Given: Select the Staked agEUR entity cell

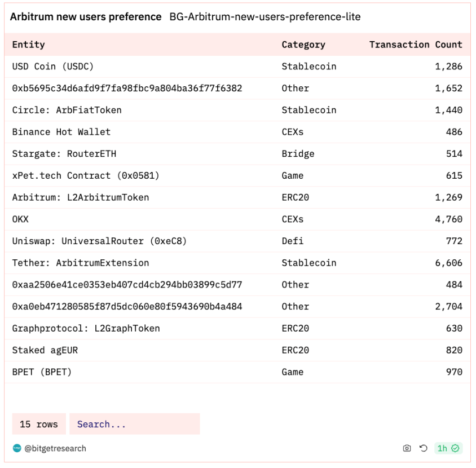Looking at the screenshot, I should coord(45,350).
